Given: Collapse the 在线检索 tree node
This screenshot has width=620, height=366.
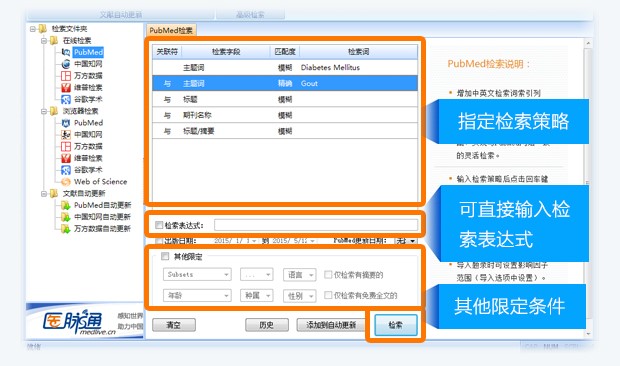Looking at the screenshot, I should (x=44, y=41).
